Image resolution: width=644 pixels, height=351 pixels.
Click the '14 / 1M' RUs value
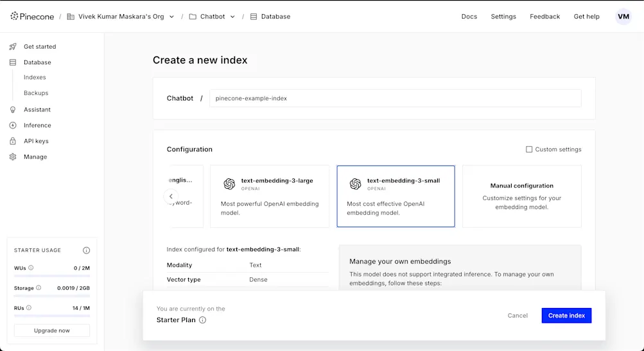(x=81, y=308)
